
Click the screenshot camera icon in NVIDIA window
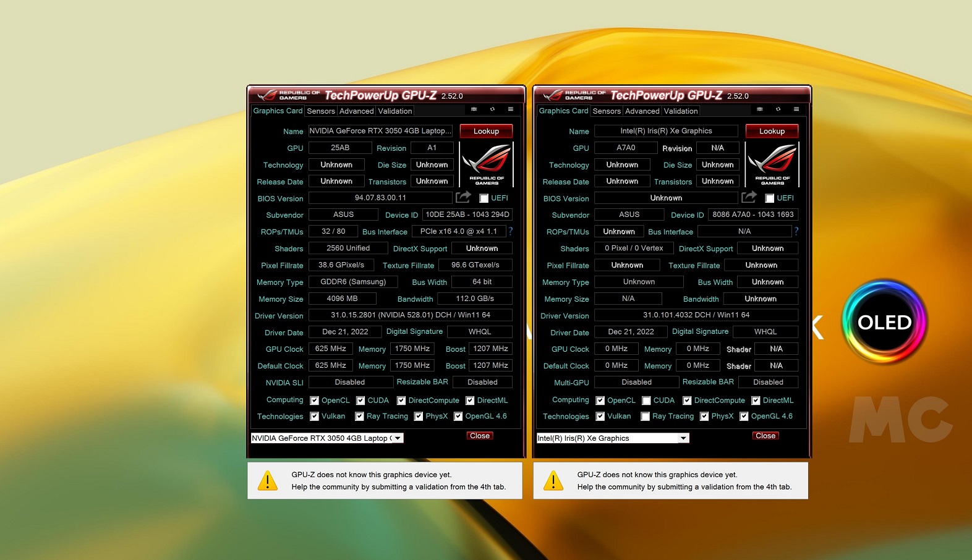click(x=474, y=109)
